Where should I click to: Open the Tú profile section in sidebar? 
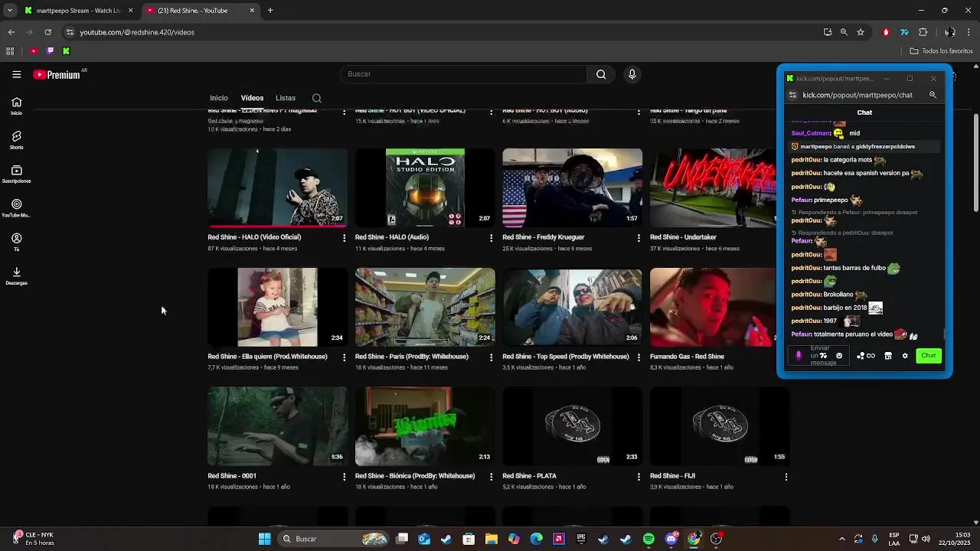click(16, 242)
